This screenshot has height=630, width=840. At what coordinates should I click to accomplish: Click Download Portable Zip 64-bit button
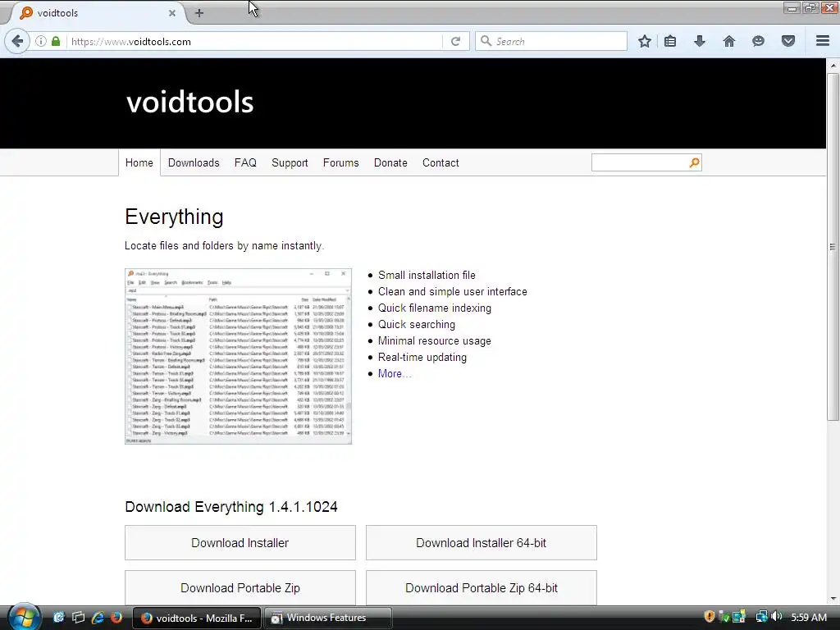pyautogui.click(x=481, y=587)
